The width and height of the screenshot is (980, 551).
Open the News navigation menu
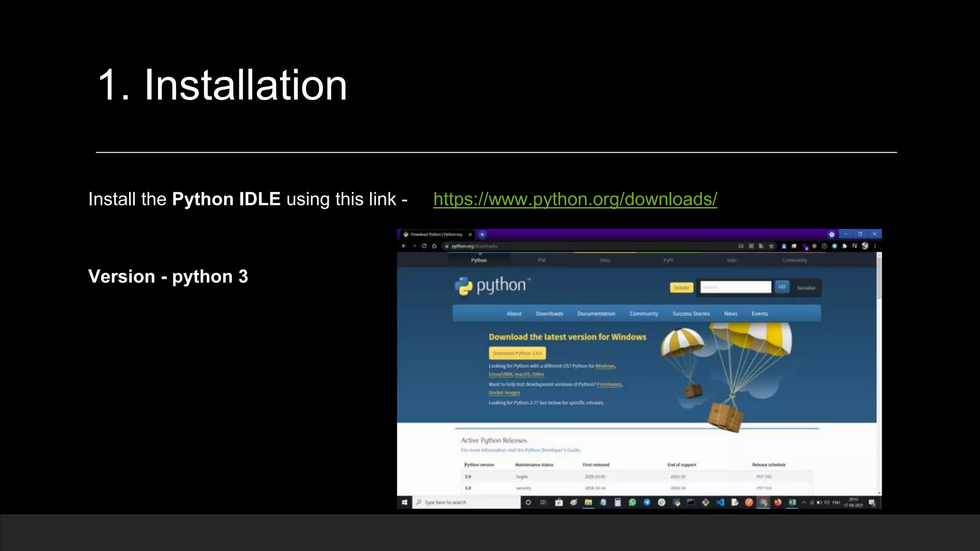point(731,314)
